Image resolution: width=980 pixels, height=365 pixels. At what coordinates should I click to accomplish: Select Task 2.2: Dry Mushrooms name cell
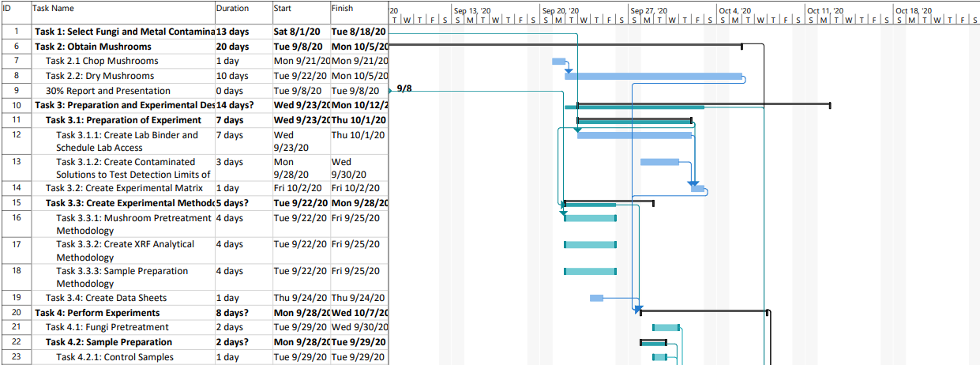point(122,76)
